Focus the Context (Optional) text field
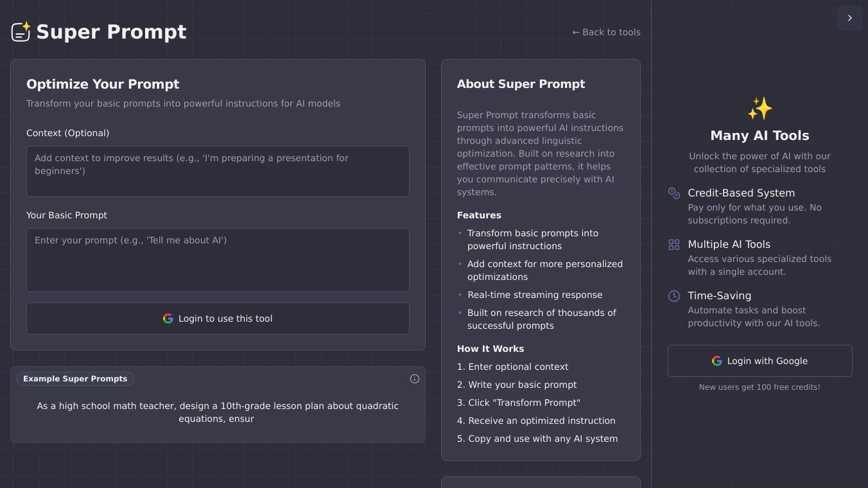This screenshot has height=488, width=868. [218, 171]
